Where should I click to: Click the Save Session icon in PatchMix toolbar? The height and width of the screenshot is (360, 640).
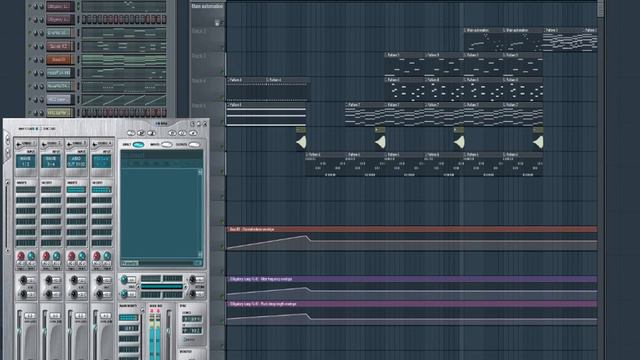(x=151, y=133)
